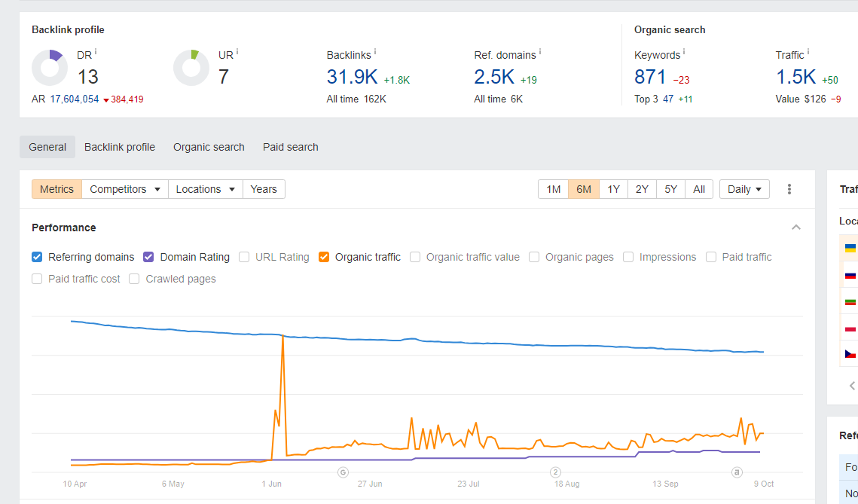Open the Daily interval dropdown
This screenshot has width=858, height=504.
click(x=744, y=189)
